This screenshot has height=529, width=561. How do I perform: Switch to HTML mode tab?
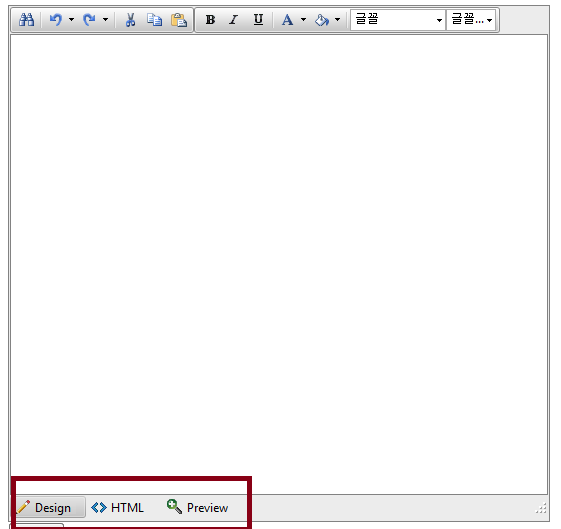(118, 507)
